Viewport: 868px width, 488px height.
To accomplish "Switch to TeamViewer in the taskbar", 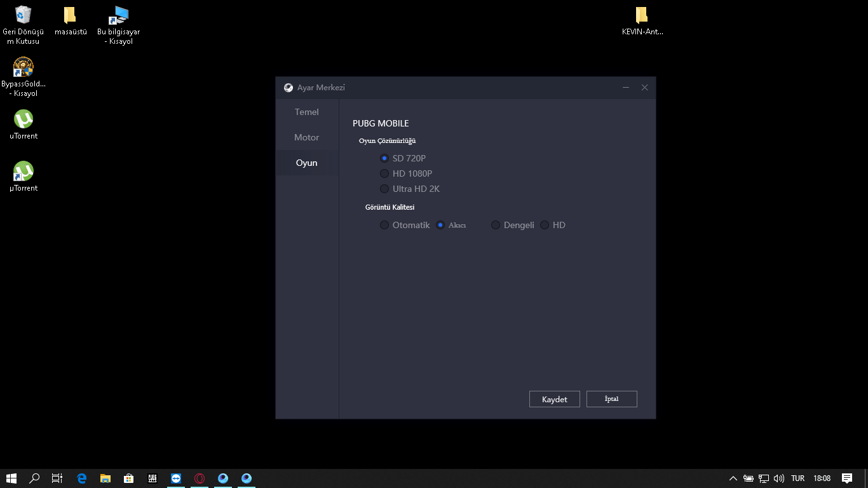I will pyautogui.click(x=176, y=478).
